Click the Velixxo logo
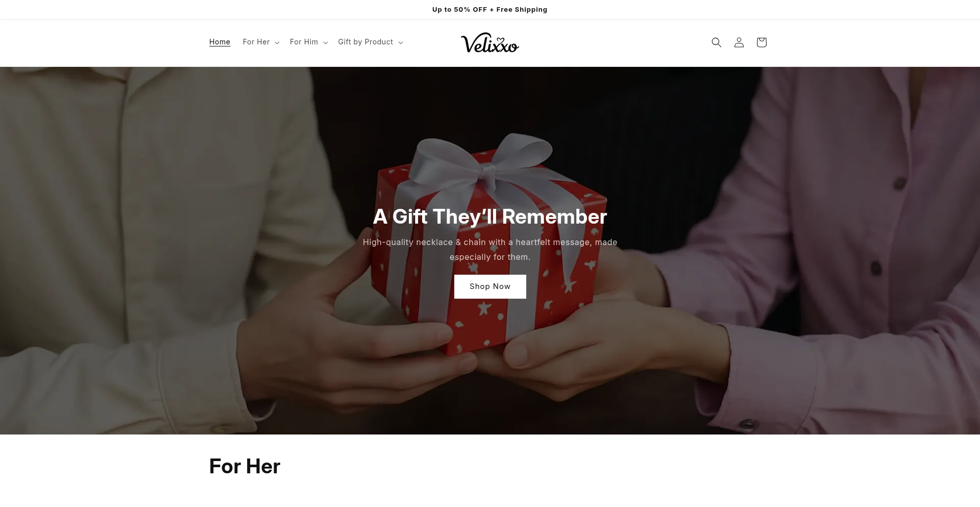 pyautogui.click(x=489, y=43)
